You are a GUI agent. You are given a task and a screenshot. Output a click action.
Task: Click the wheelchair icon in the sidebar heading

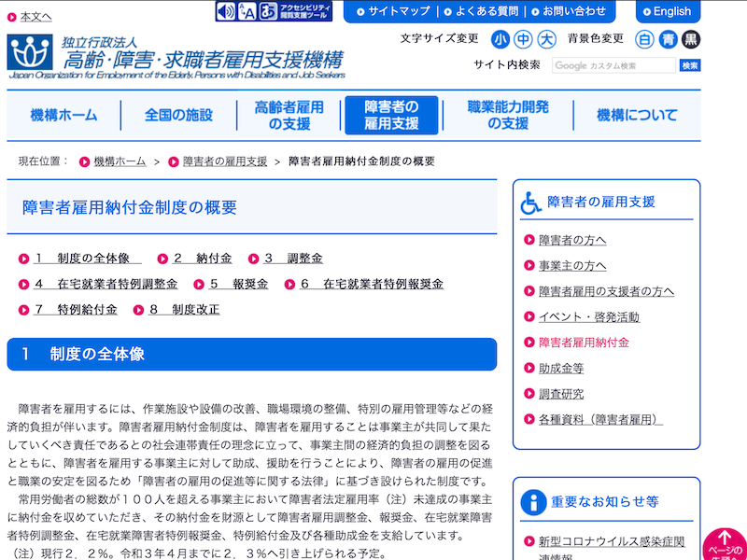coord(531,202)
